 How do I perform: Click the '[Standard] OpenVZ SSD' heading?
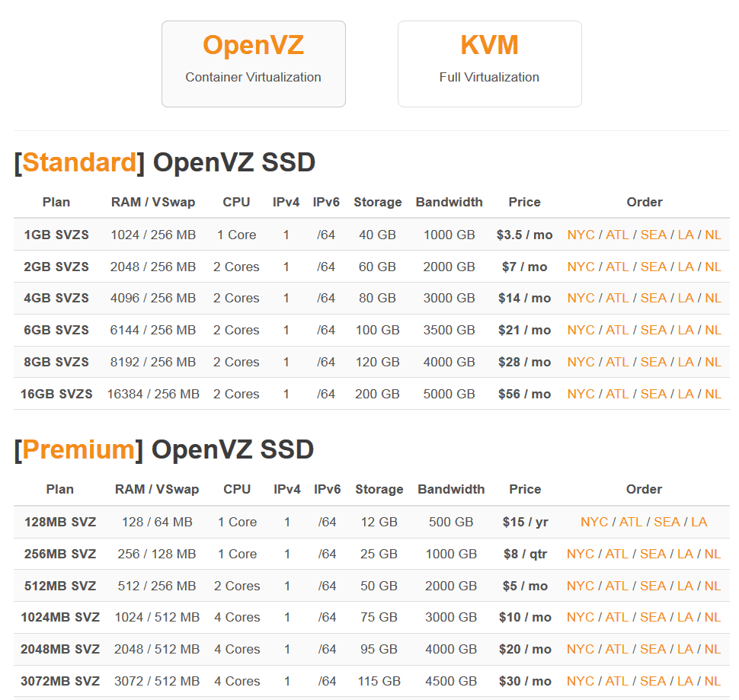[x=165, y=162]
